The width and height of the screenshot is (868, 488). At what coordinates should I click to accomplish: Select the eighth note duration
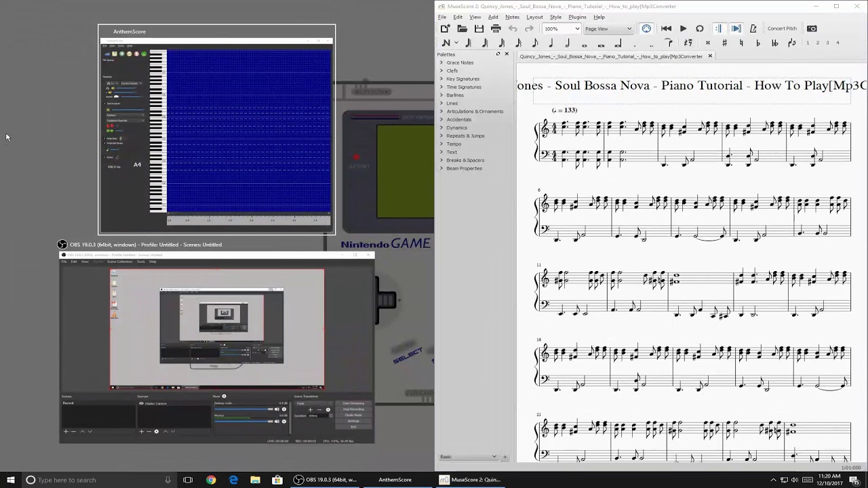point(535,43)
